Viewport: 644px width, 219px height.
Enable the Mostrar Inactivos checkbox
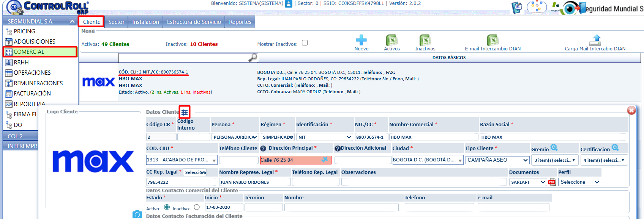click(305, 43)
